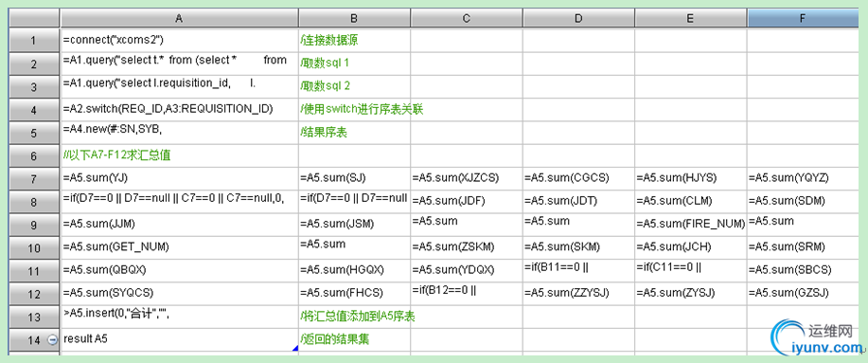The width and height of the screenshot is (868, 363).
Task: Click cell =A5.sum(CLM)
Action: pyautogui.click(x=690, y=202)
